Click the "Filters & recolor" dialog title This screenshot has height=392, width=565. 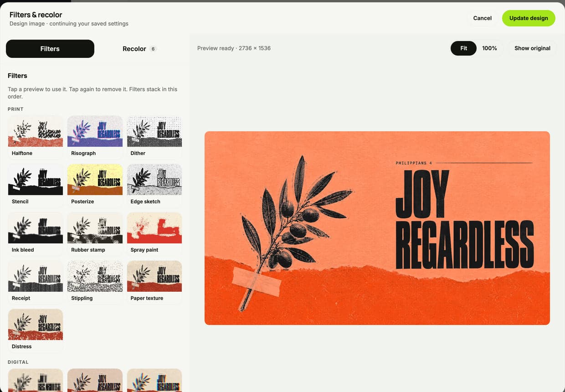(36, 15)
